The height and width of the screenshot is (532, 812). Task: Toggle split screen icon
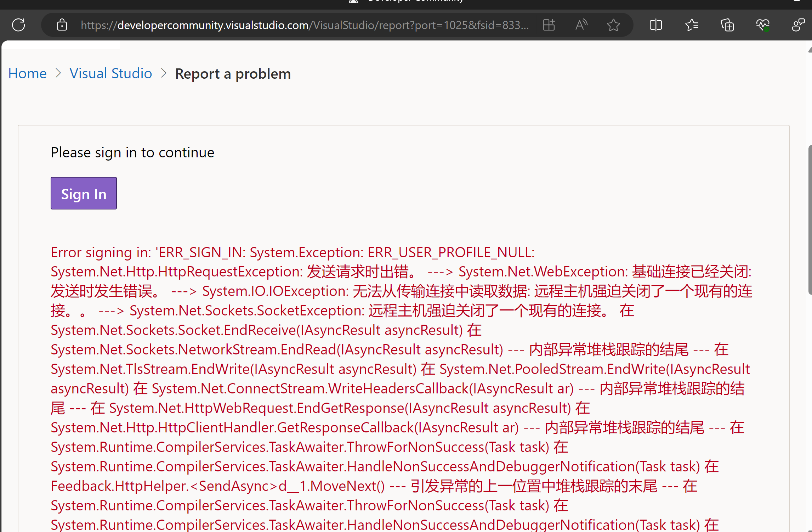[656, 25]
